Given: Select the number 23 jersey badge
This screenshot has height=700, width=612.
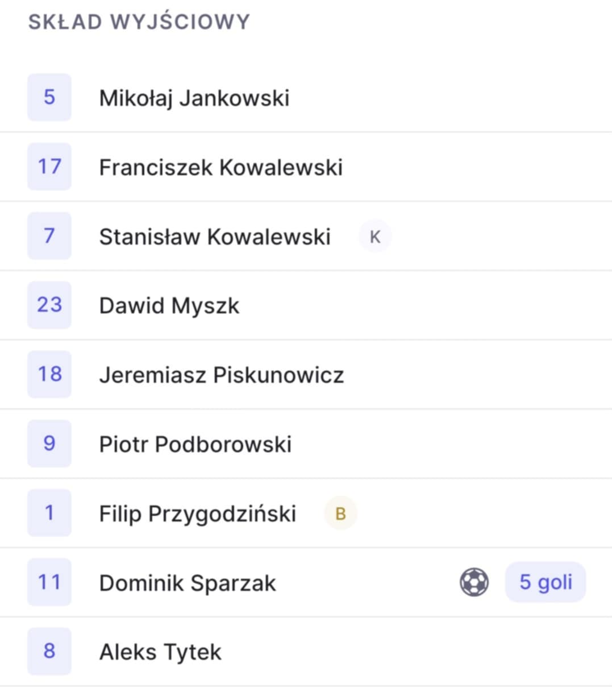Looking at the screenshot, I should pyautogui.click(x=49, y=305).
